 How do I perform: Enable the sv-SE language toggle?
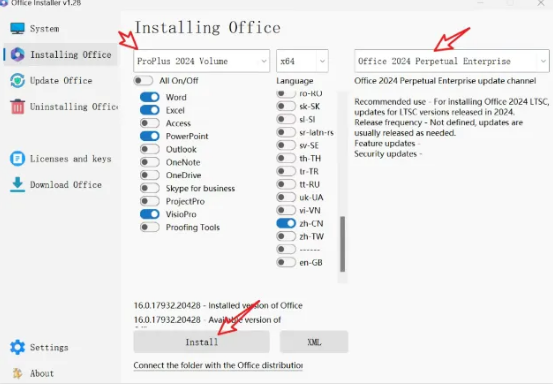pyautogui.click(x=286, y=145)
